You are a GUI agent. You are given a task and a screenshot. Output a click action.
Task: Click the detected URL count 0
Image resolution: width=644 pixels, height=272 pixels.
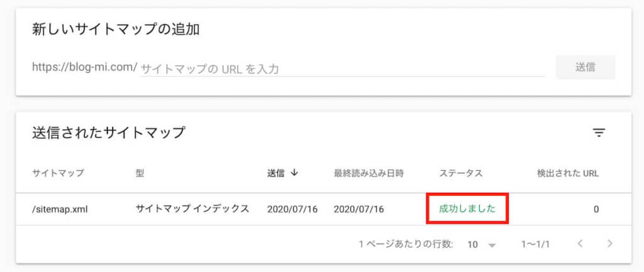coord(596,209)
